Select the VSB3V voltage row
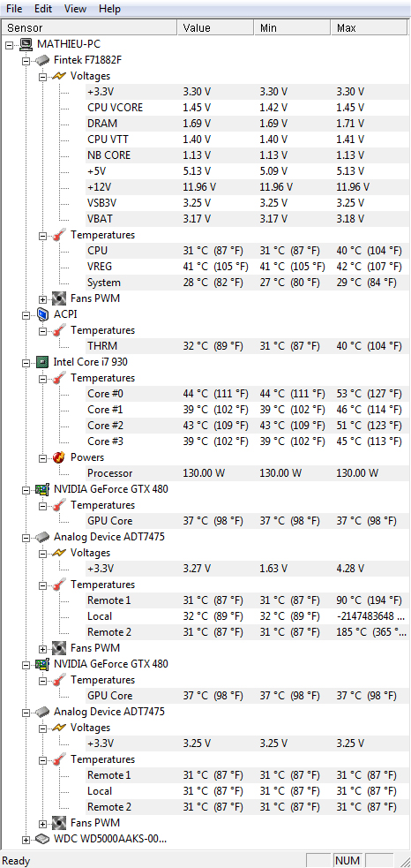This screenshot has height=868, width=411. 247,203
